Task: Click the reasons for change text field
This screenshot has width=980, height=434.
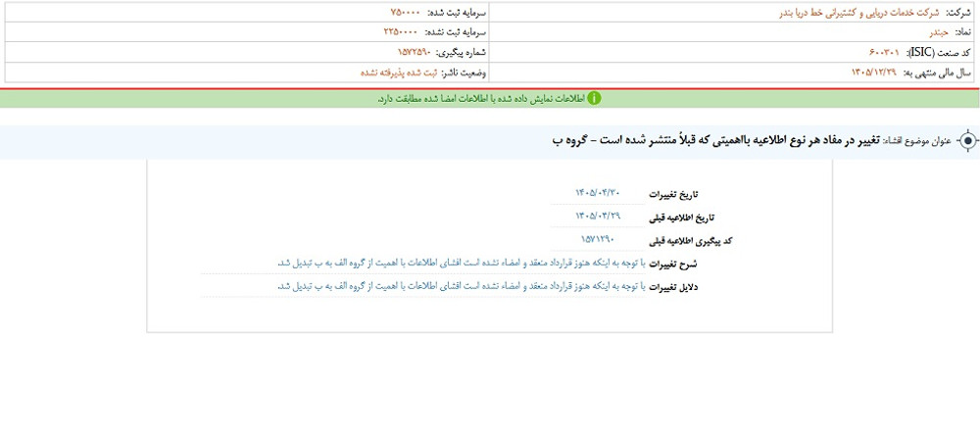Action: 422,287
